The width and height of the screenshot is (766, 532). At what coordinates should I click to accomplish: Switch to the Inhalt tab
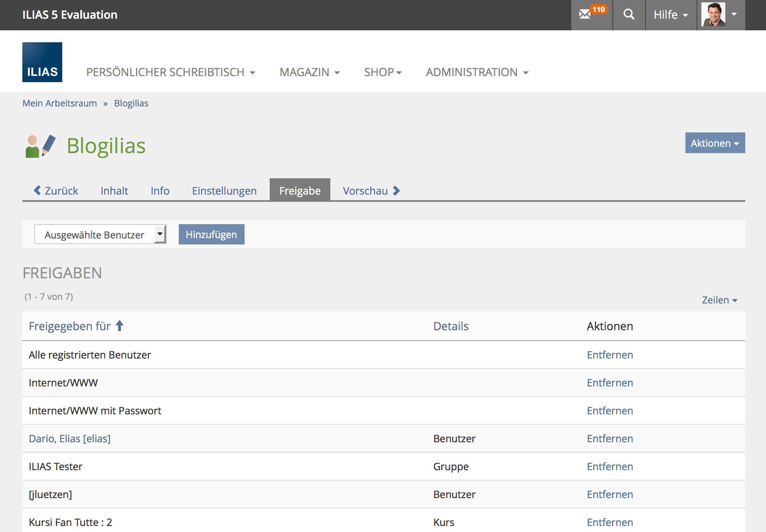click(114, 191)
